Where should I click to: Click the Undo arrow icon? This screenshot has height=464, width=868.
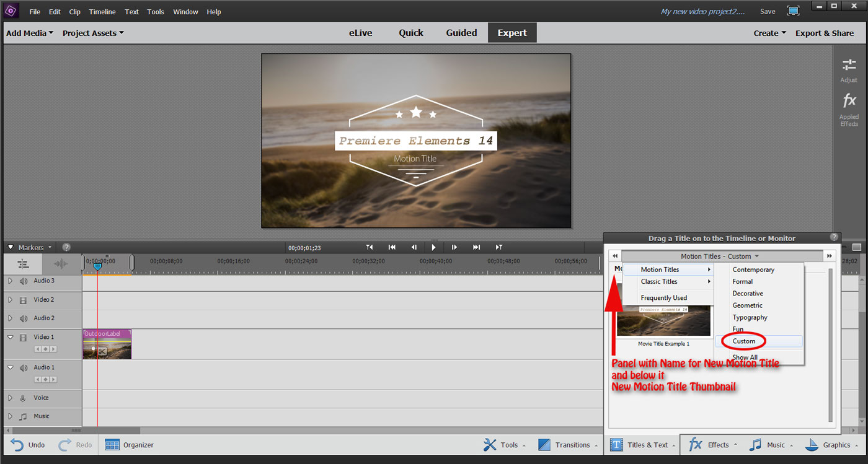pyautogui.click(x=17, y=445)
